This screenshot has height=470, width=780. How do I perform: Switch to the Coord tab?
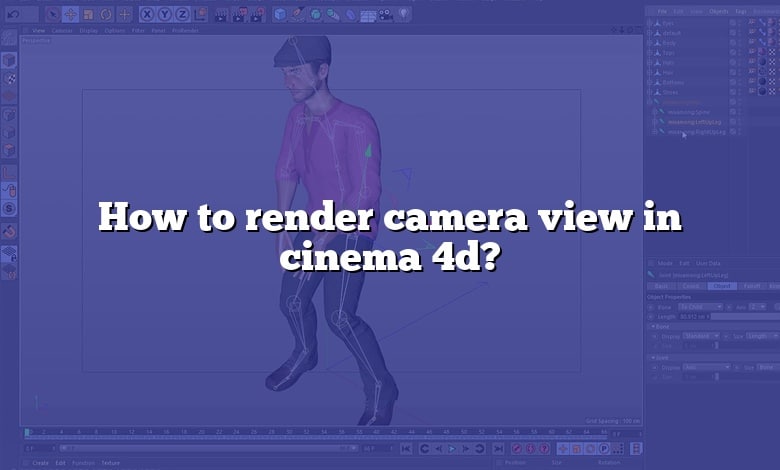pos(691,286)
